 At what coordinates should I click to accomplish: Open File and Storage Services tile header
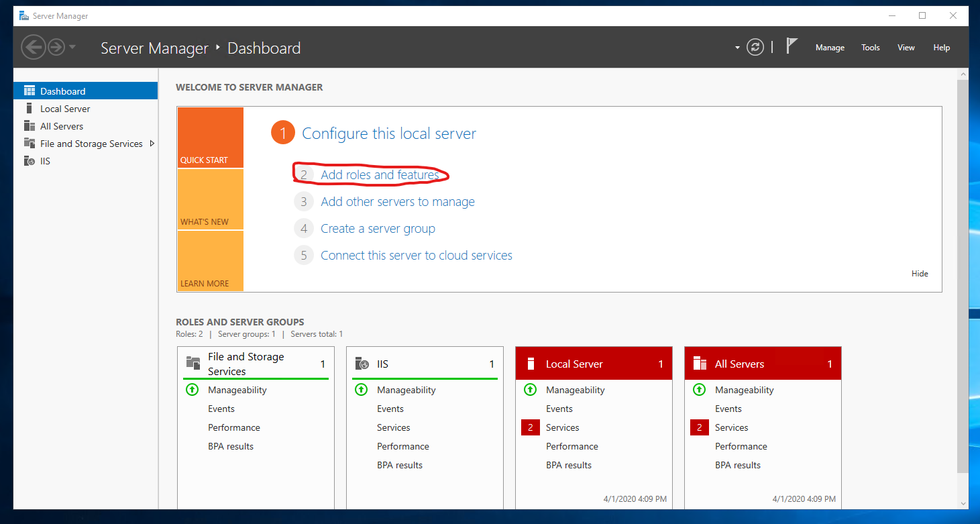tap(256, 364)
